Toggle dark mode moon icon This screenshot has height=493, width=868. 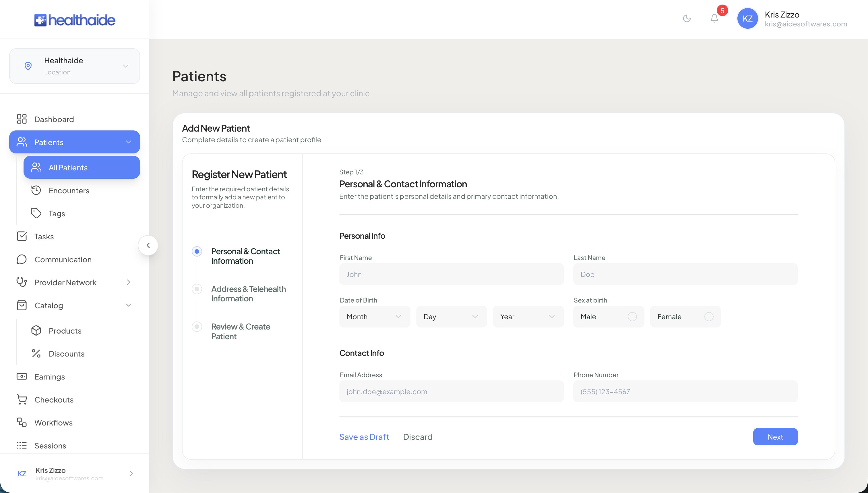click(x=687, y=18)
